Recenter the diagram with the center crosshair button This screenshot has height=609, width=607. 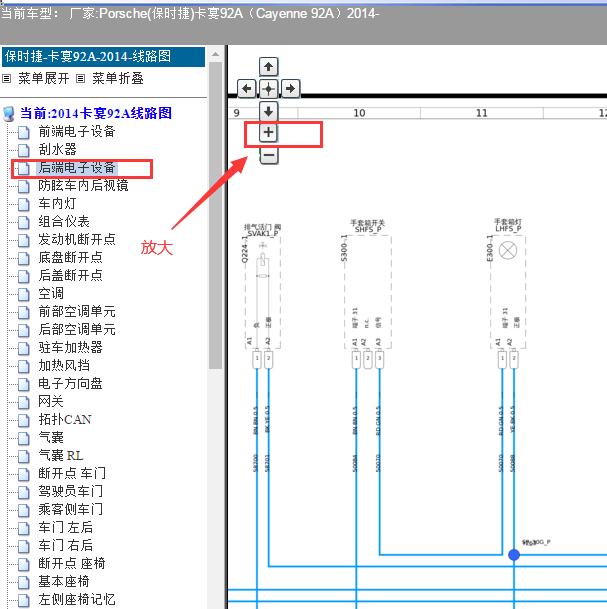(268, 89)
